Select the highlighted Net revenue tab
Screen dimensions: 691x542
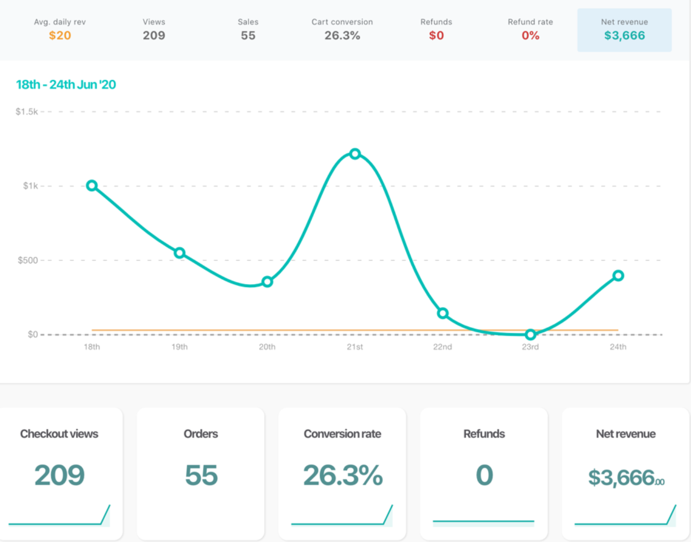coord(625,29)
